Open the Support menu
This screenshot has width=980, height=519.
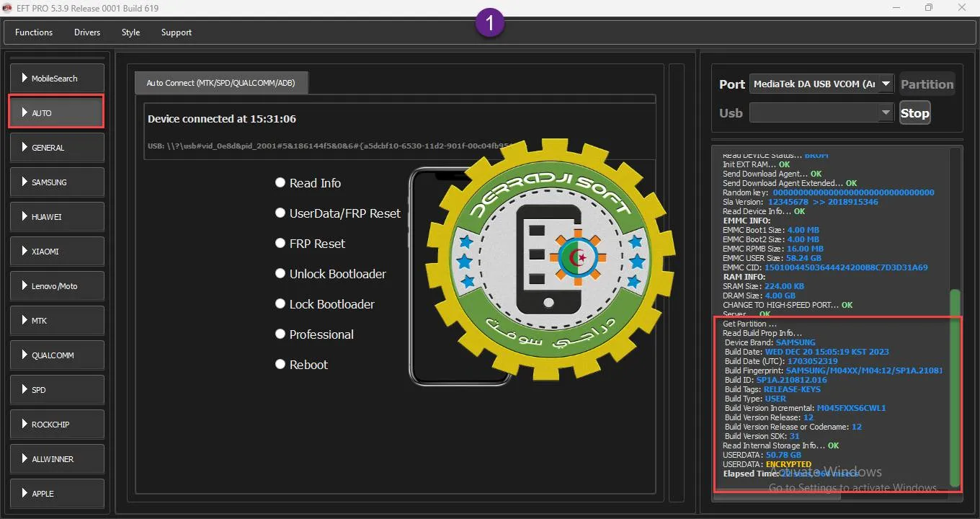177,32
